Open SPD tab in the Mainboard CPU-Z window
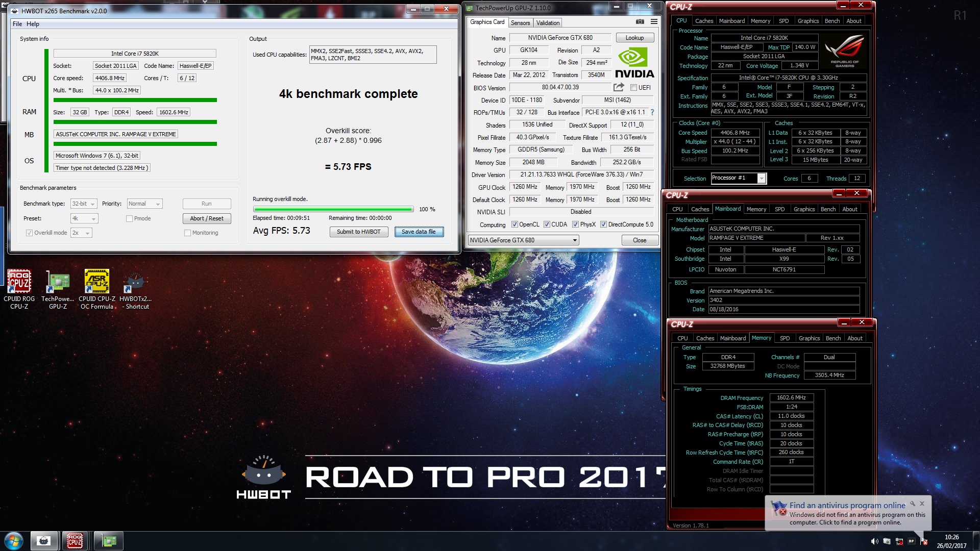Image resolution: width=980 pixels, height=551 pixels. pos(779,209)
